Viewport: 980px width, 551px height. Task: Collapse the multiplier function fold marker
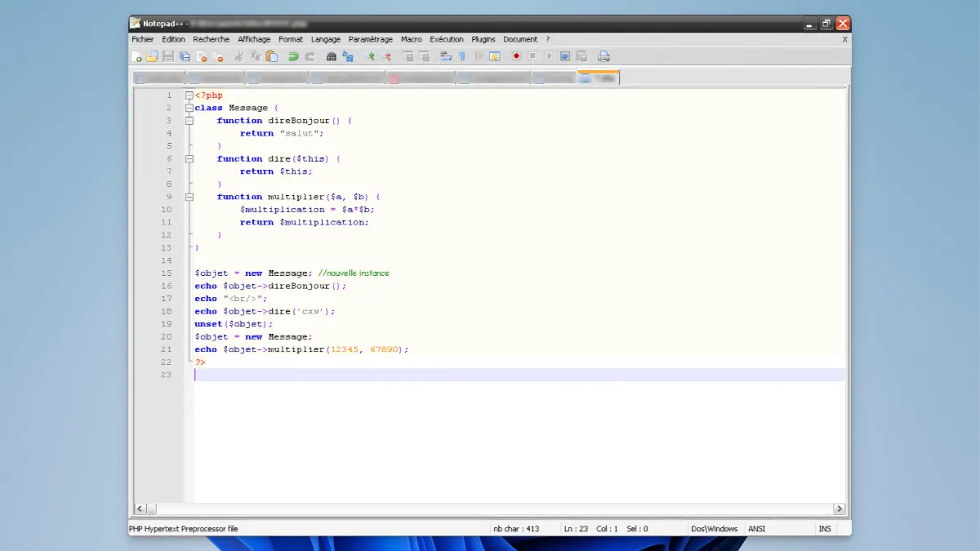[189, 197]
